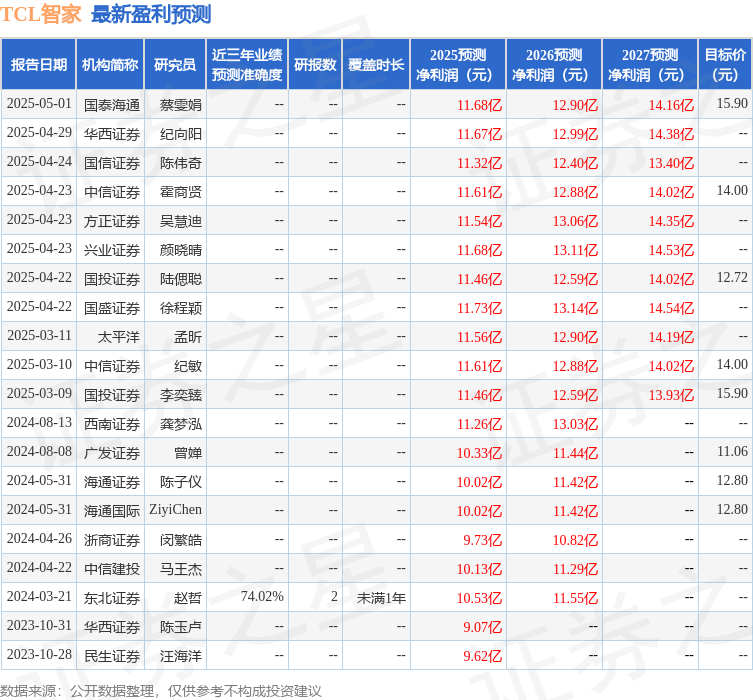Screen dimensions: 753x700
Task: Click 9.07亿 in the 陈玉卢 row
Action: pos(483,627)
